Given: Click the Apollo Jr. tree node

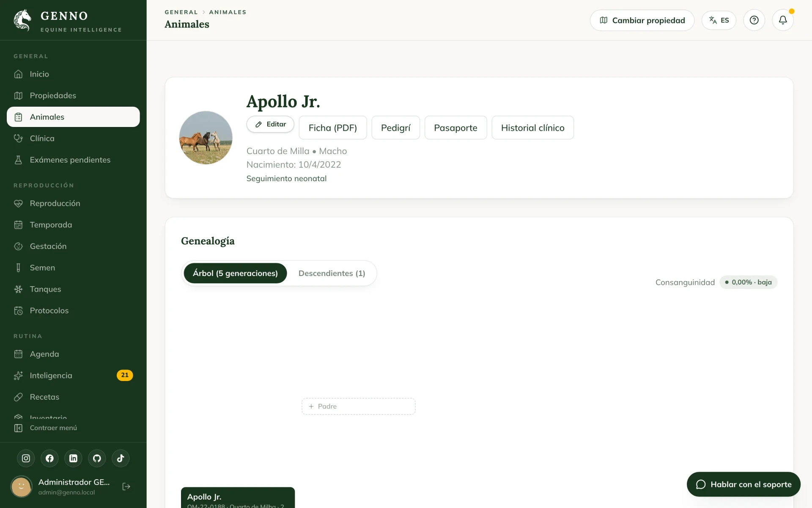Looking at the screenshot, I should pos(238,498).
